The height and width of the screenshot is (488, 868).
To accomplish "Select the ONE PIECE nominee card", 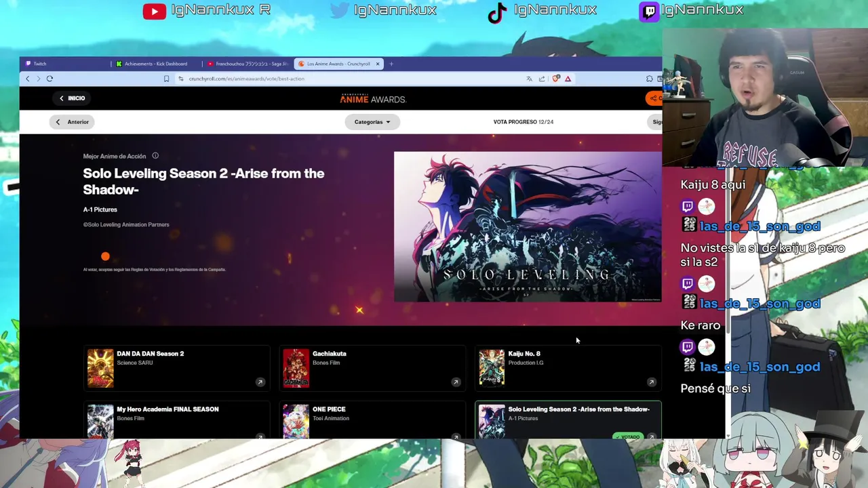I will tap(372, 420).
